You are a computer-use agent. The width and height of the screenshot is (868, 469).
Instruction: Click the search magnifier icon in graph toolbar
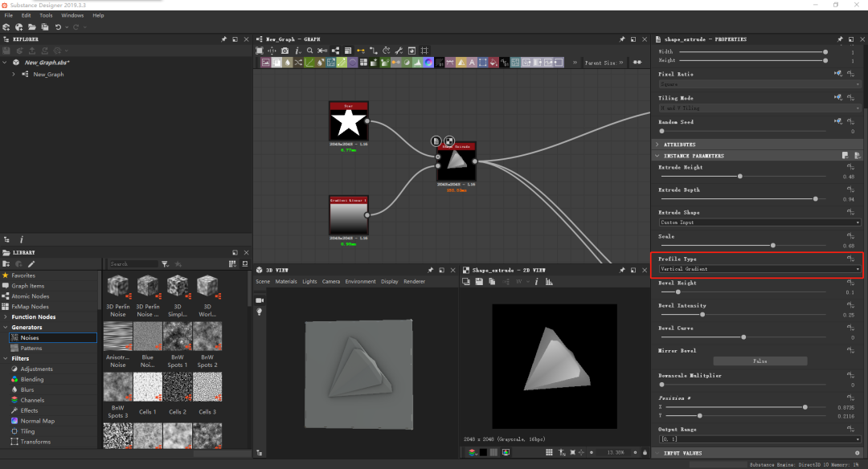pyautogui.click(x=309, y=51)
